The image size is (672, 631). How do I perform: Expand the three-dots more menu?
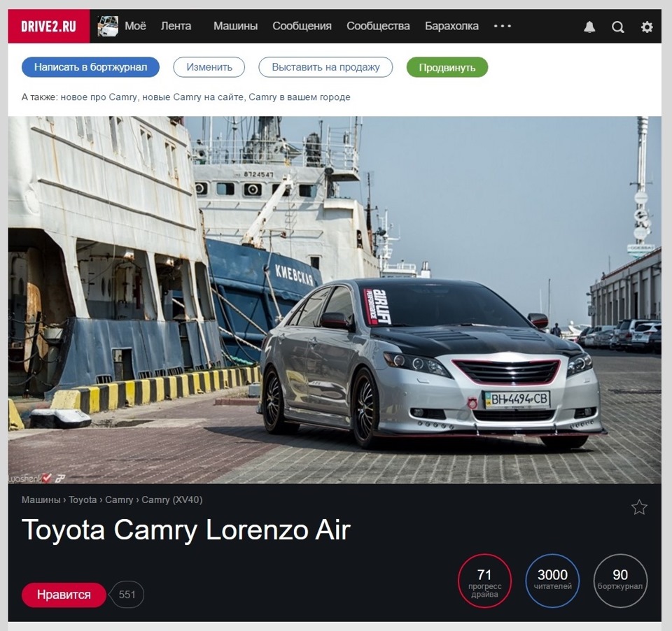[x=503, y=26]
